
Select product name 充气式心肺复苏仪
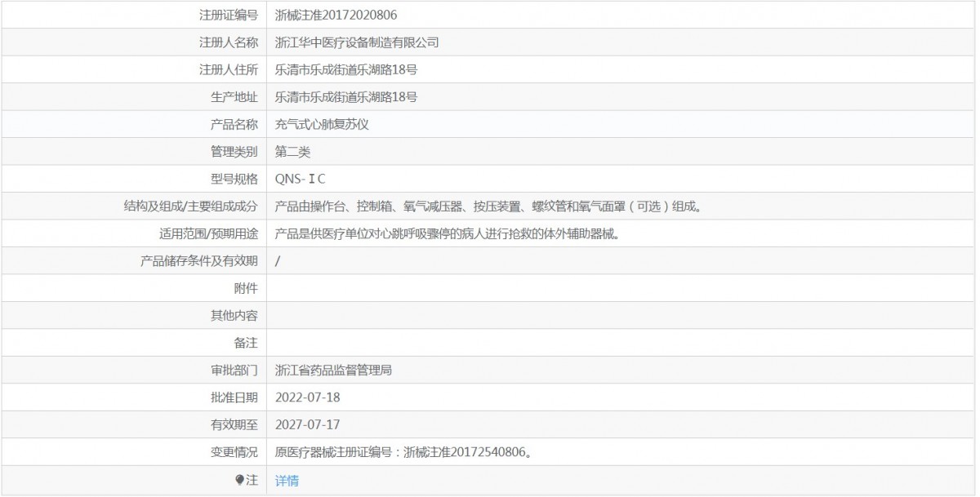coord(322,124)
